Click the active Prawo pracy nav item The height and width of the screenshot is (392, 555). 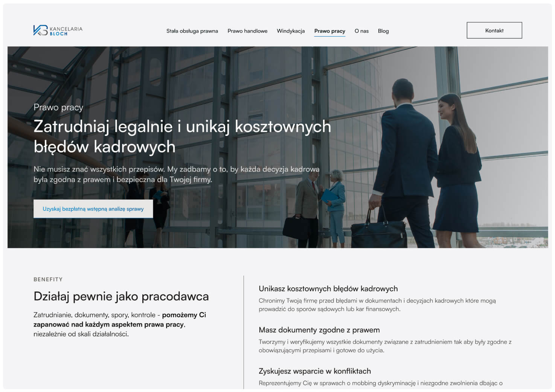point(329,31)
